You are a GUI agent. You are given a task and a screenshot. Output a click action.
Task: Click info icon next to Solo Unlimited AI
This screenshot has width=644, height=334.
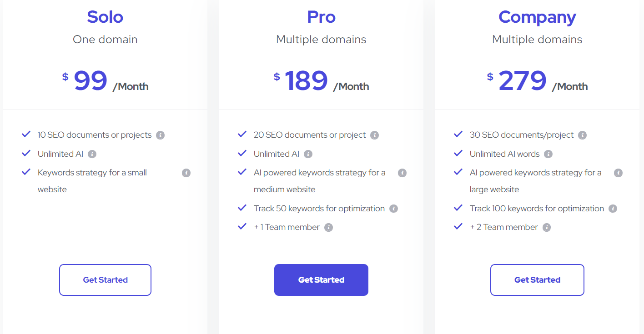pyautogui.click(x=92, y=154)
